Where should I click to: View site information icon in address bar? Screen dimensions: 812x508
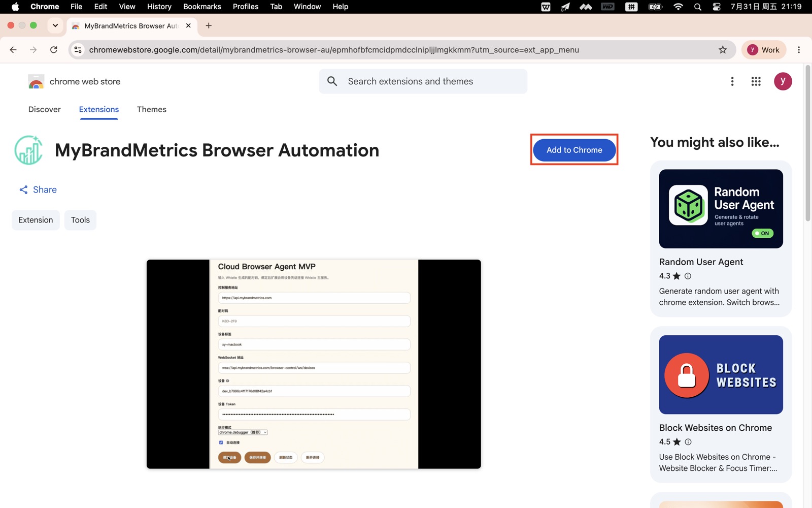[x=78, y=50]
